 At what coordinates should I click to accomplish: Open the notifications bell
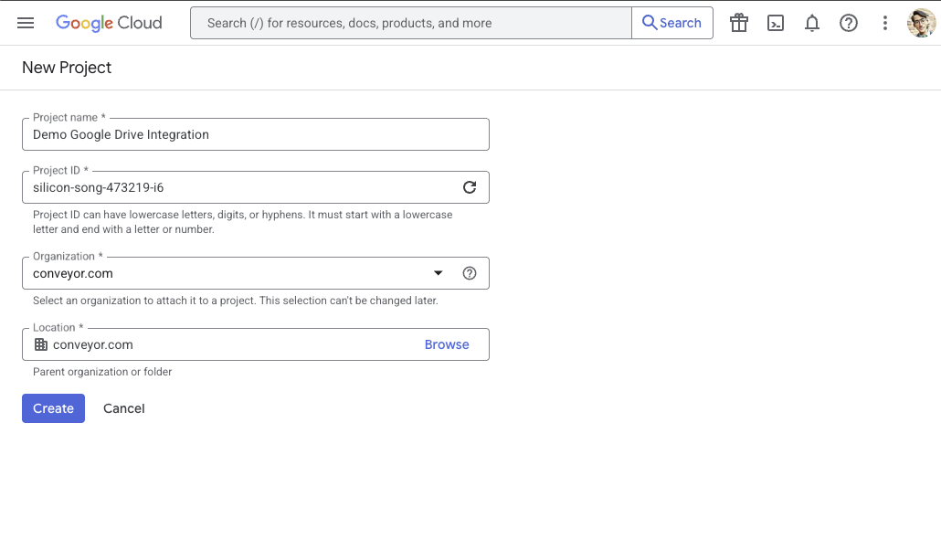click(x=812, y=23)
